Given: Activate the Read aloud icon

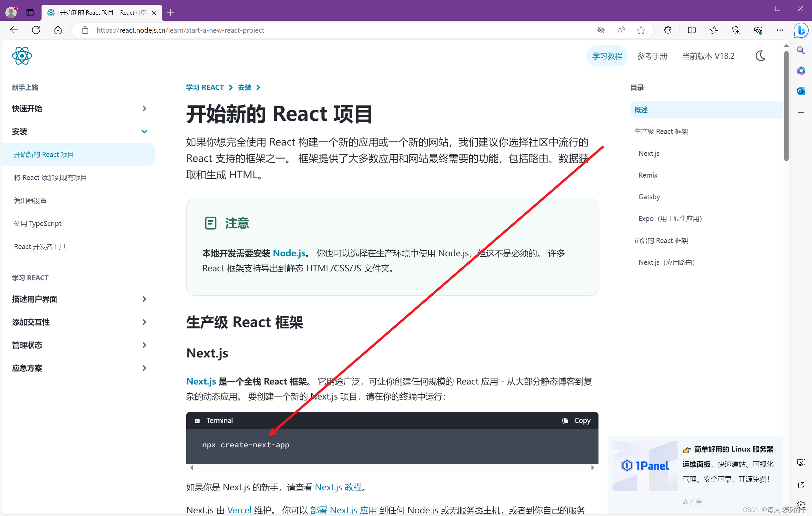Looking at the screenshot, I should point(621,30).
